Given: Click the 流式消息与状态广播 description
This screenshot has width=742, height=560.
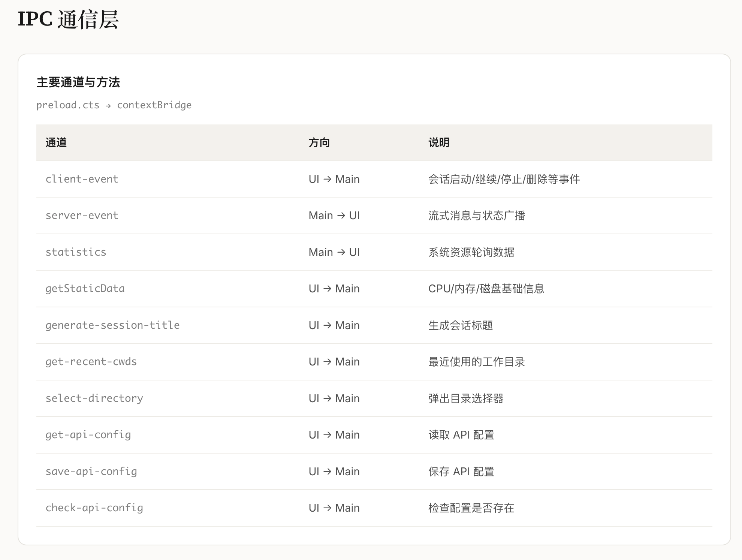Looking at the screenshot, I should (476, 216).
